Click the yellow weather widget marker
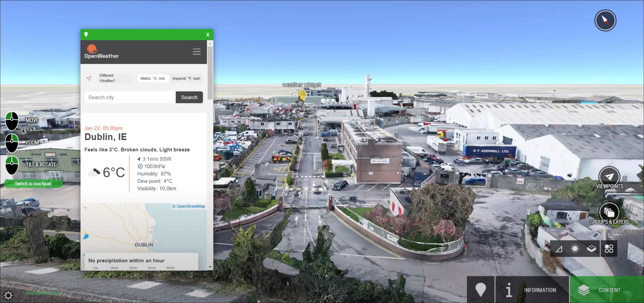This screenshot has width=644, height=303. [301, 95]
